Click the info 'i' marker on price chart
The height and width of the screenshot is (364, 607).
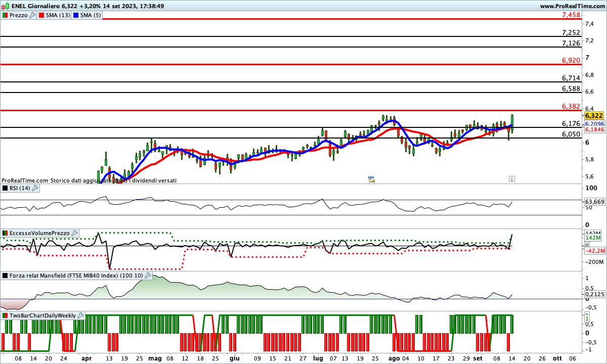(512, 179)
